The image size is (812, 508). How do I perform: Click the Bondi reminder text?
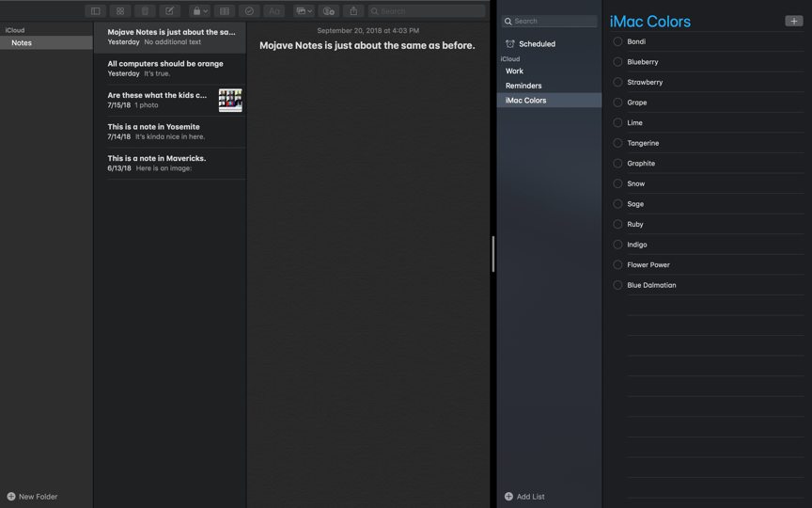coord(636,41)
